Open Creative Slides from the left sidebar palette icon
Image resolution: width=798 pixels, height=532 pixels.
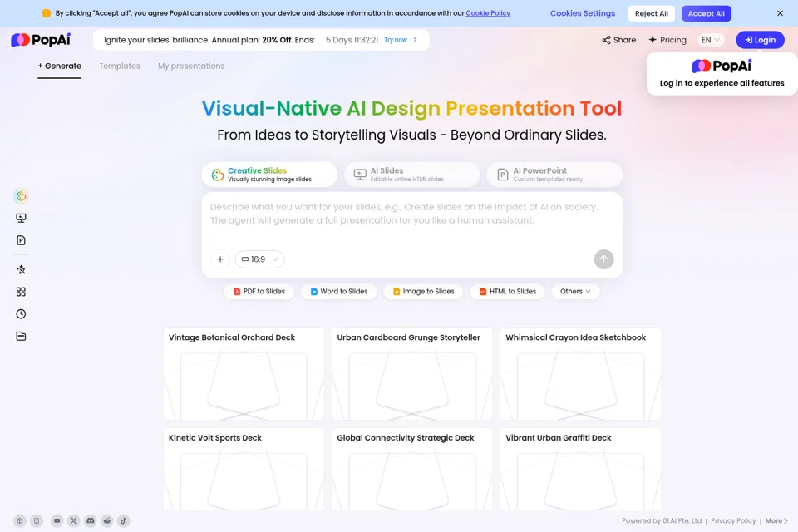(x=21, y=196)
